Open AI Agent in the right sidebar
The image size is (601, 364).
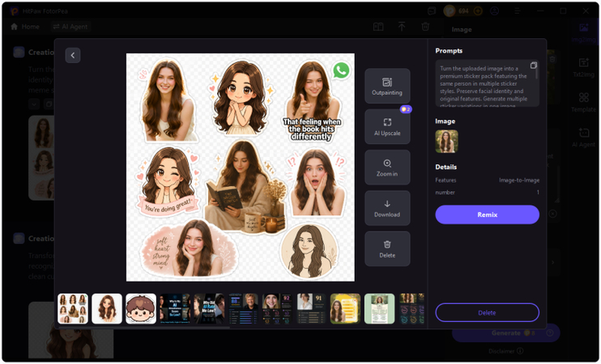coord(583,138)
